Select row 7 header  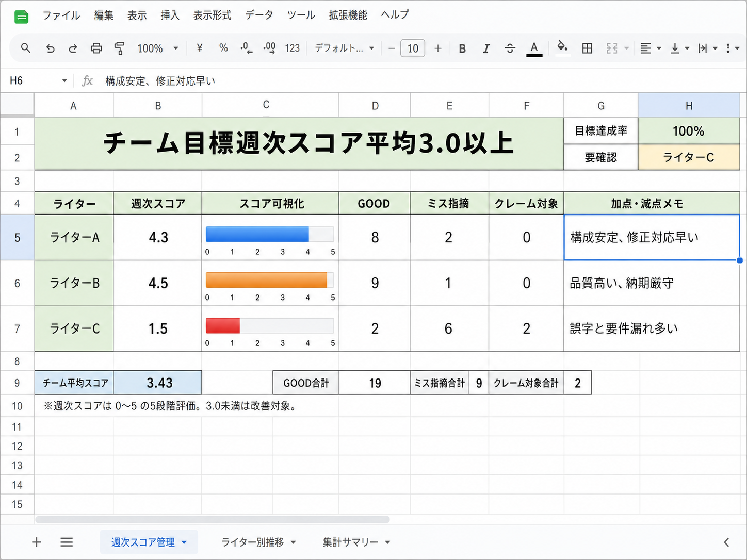(17, 329)
